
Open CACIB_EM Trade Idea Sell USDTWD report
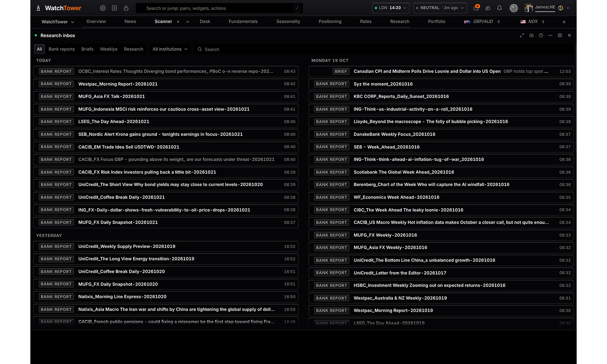click(x=166, y=147)
